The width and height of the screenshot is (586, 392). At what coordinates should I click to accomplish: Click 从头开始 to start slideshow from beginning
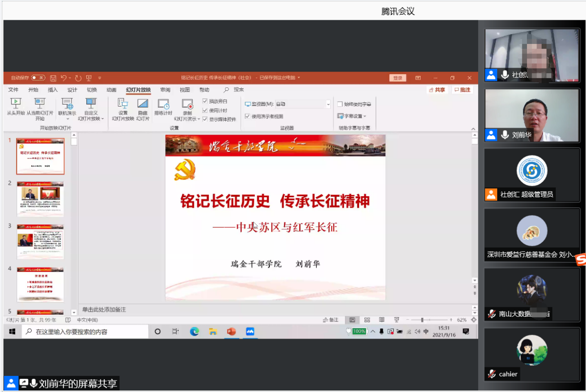click(x=16, y=107)
